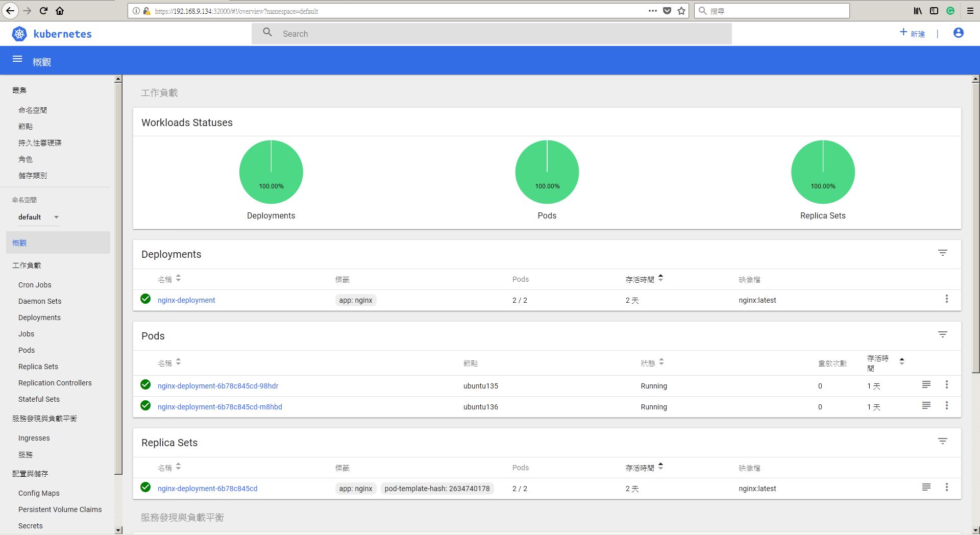Open Replication Controllers in the sidebar
The width and height of the screenshot is (980, 535).
click(55, 383)
